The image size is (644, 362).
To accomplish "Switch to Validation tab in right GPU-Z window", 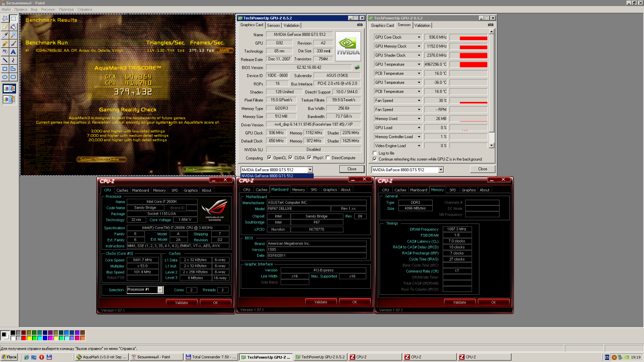I will [422, 25].
